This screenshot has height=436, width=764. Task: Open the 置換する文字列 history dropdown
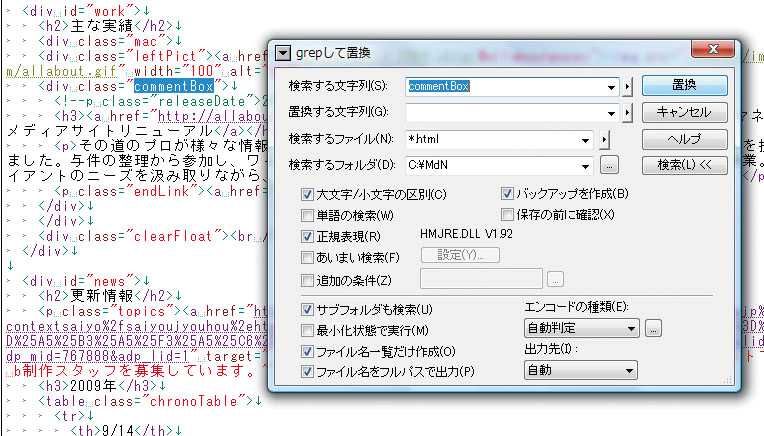click(611, 114)
